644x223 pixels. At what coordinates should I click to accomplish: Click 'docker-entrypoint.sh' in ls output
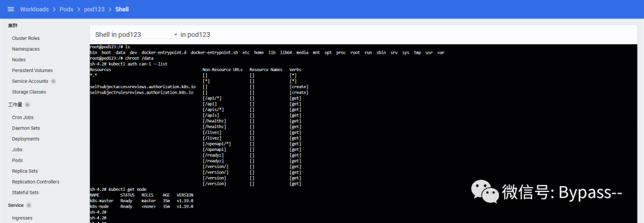214,52
